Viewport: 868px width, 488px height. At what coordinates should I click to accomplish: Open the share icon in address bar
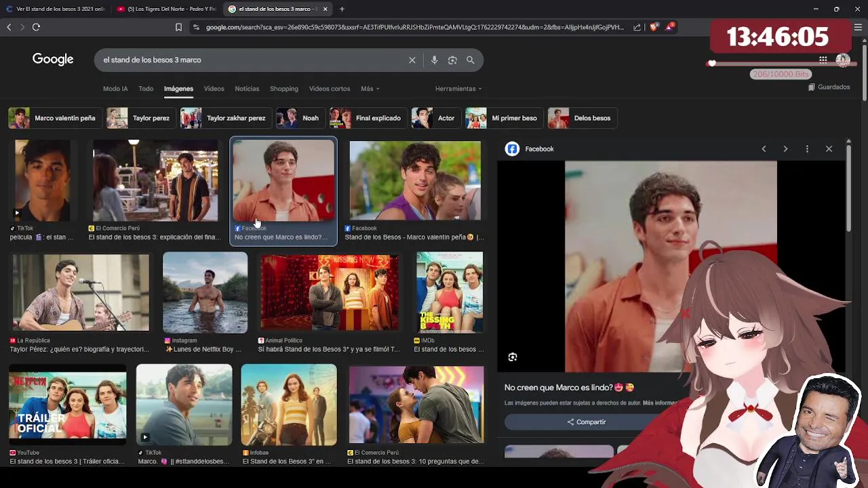point(637,27)
